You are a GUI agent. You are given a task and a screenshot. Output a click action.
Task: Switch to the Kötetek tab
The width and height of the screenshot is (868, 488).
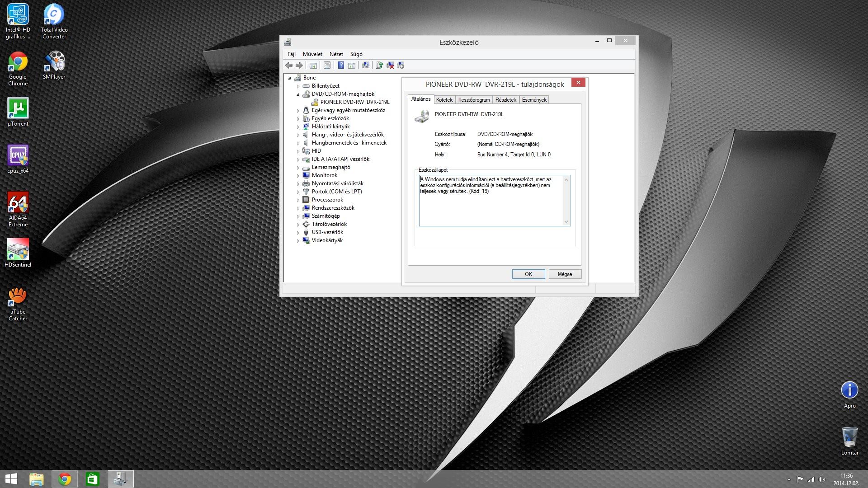click(444, 100)
